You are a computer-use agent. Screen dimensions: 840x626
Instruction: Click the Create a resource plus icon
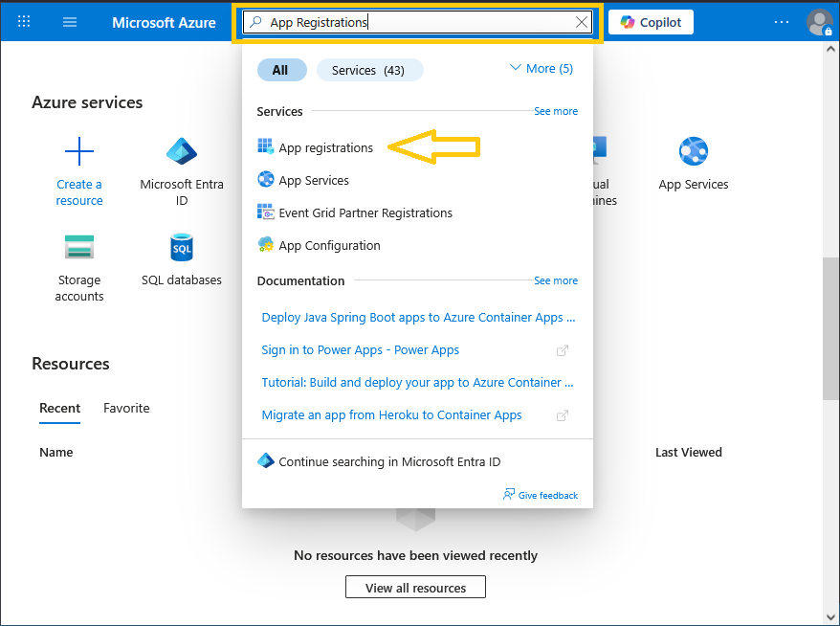[x=79, y=151]
